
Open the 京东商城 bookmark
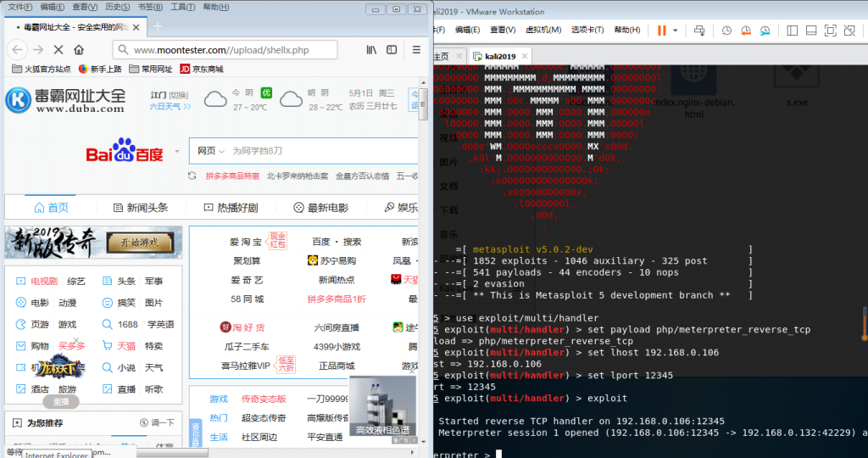tap(202, 70)
